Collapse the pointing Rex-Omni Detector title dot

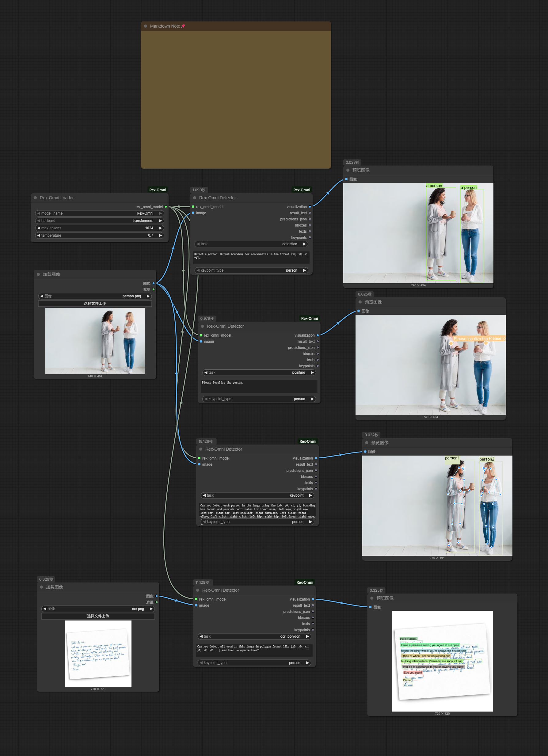pos(202,326)
